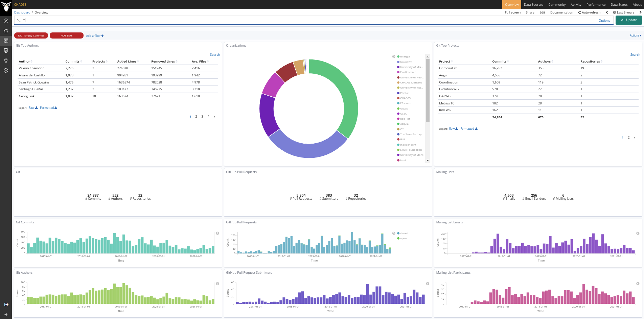The height and width of the screenshot is (319, 644).
Task: Open Dev Tools via the wrench sidebar icon
Action: (6, 61)
